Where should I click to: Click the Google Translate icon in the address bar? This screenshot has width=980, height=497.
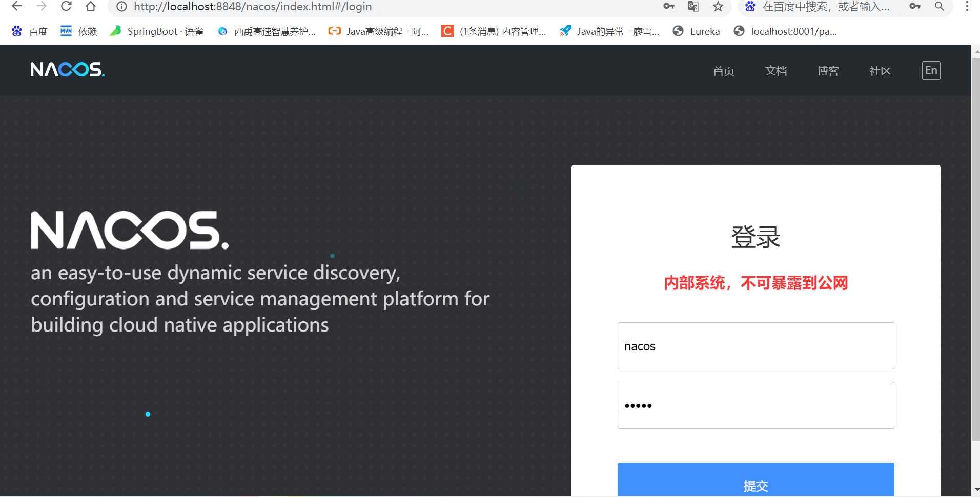pyautogui.click(x=693, y=7)
